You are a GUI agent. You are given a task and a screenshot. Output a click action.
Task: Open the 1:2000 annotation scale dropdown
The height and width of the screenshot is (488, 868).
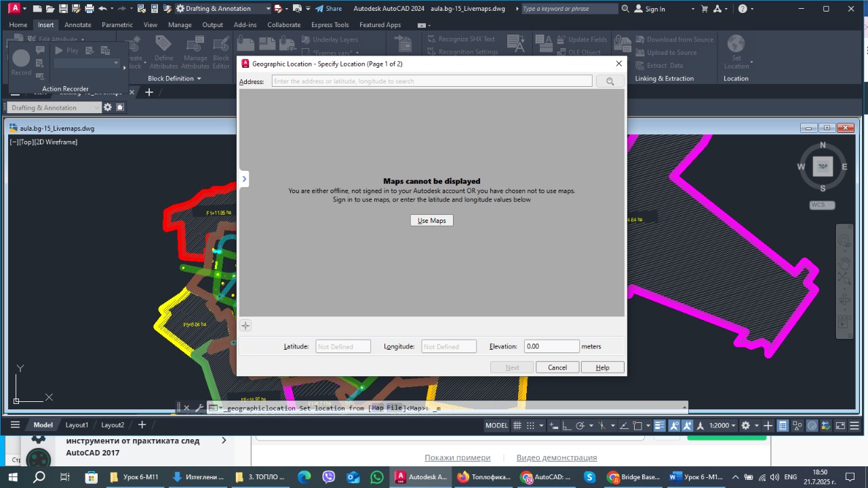pos(722,426)
